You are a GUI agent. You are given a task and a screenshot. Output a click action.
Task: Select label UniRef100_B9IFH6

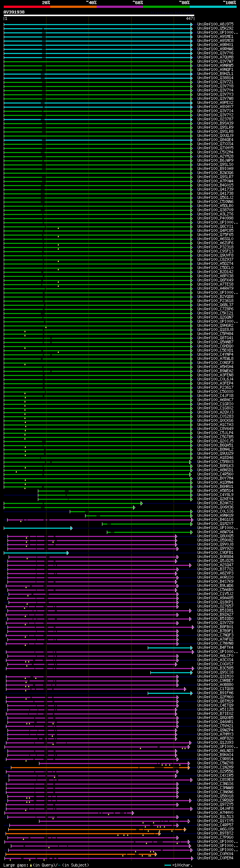point(215,693)
